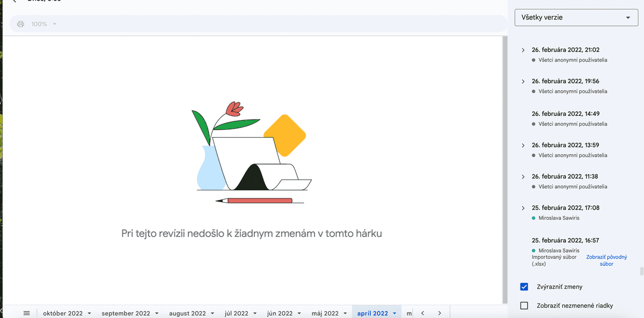The width and height of the screenshot is (644, 318).
Task: Select the 26. februára 2022, 14:49 version
Action: click(566, 114)
